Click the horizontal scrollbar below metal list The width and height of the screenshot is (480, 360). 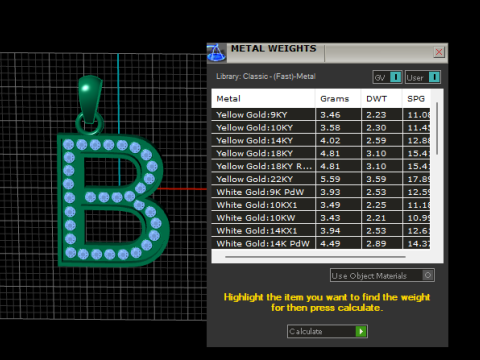point(315,257)
